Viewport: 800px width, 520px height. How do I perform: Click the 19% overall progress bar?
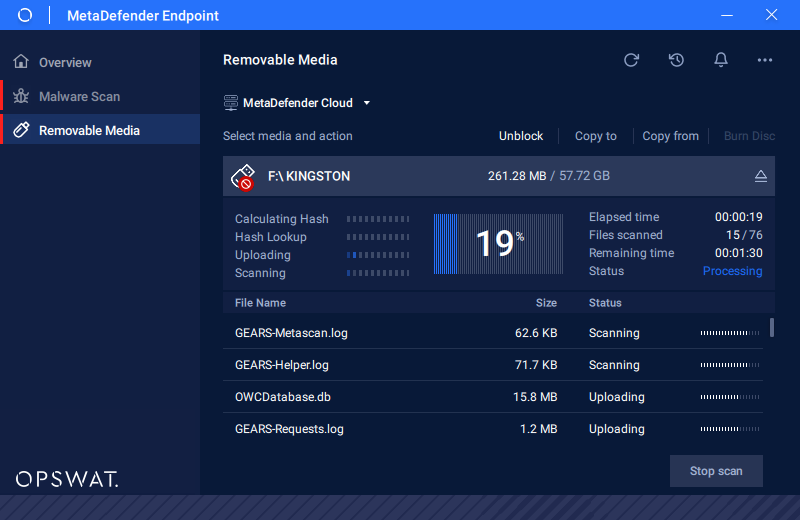click(x=498, y=244)
